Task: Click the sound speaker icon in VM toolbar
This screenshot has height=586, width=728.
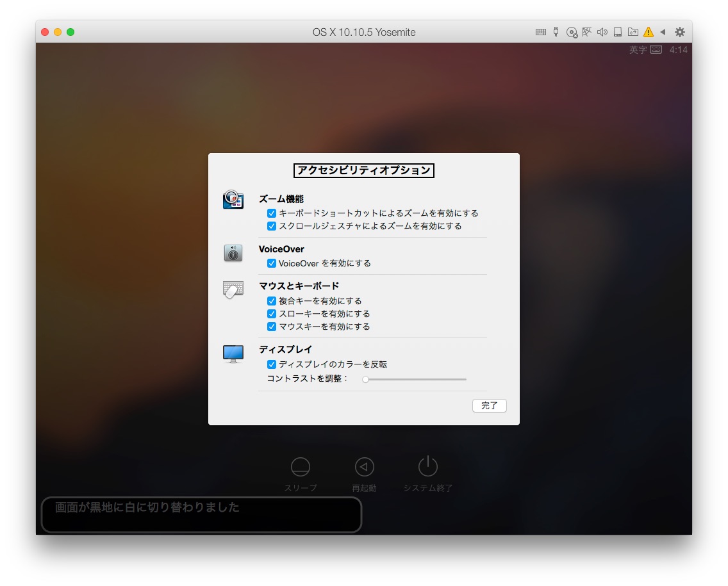Action: point(602,32)
